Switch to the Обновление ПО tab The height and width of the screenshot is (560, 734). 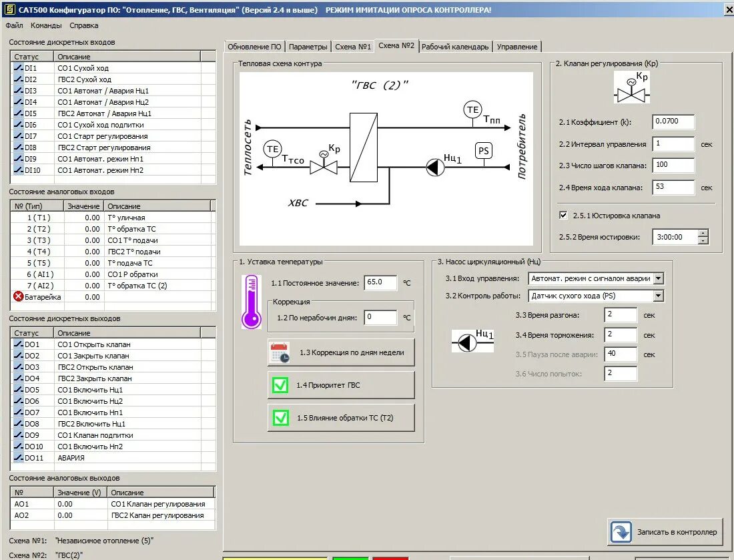254,47
